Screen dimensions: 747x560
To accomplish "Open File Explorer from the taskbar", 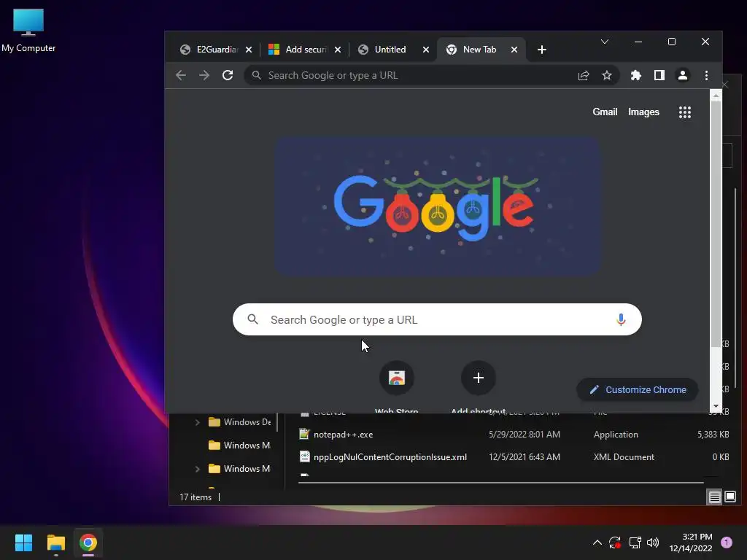I will pyautogui.click(x=55, y=542).
